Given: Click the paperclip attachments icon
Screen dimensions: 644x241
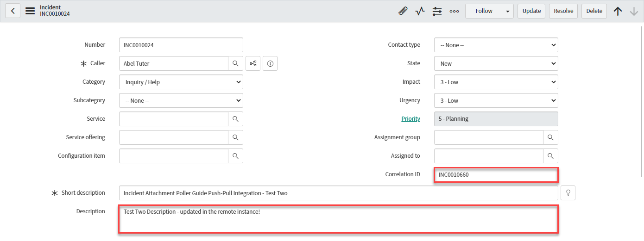Looking at the screenshot, I should point(403,11).
